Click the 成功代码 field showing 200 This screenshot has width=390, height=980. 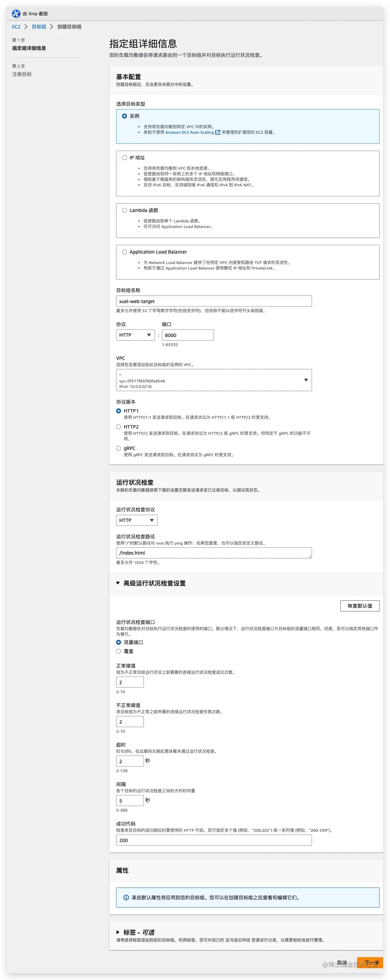coord(214,840)
